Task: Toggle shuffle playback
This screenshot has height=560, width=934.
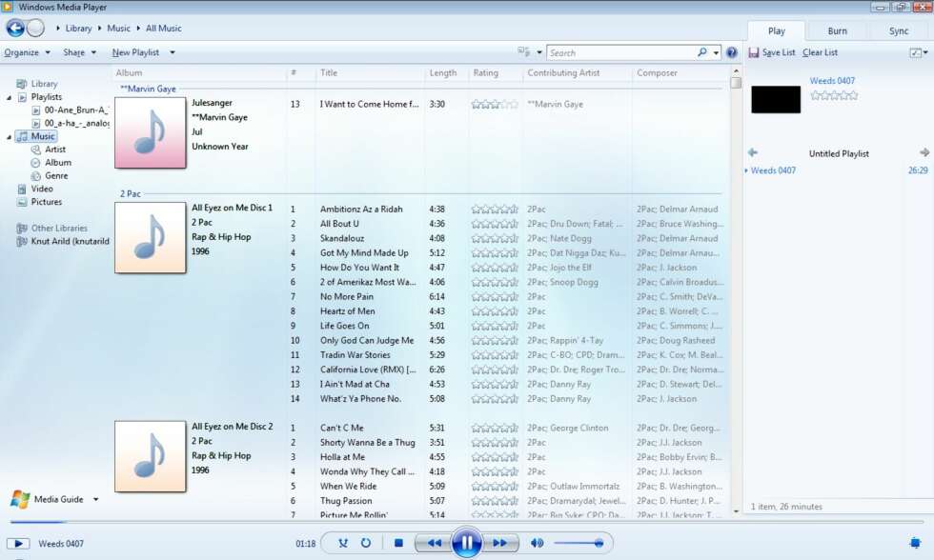Action: [x=343, y=543]
